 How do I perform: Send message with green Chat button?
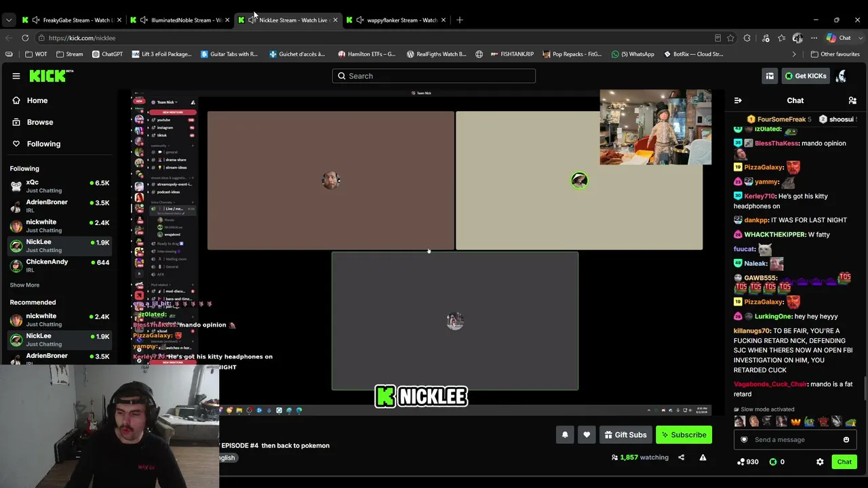844,462
